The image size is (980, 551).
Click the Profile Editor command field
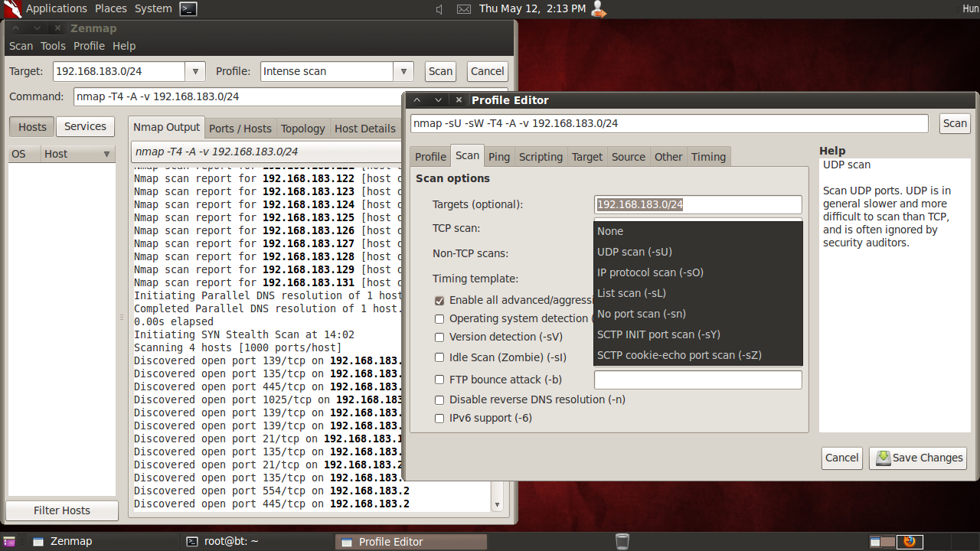coord(669,123)
